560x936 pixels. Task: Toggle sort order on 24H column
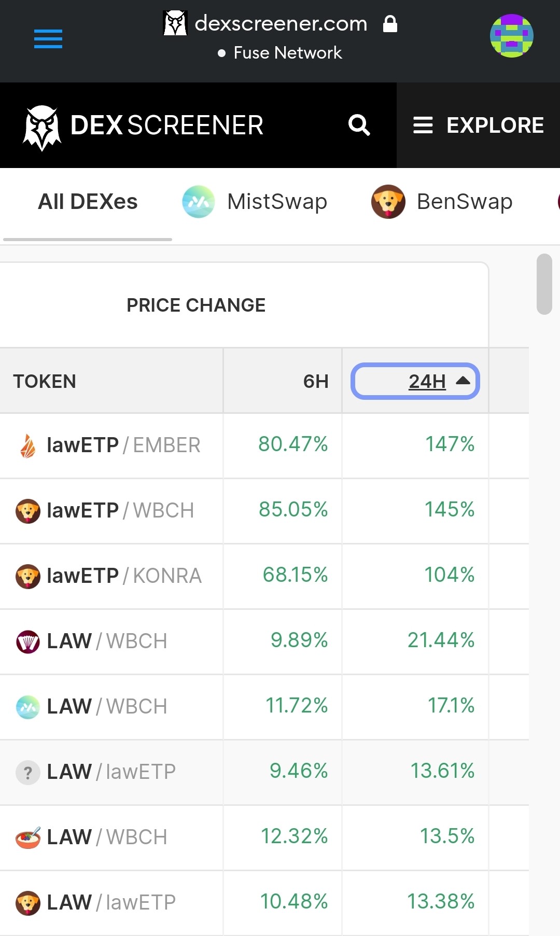415,381
